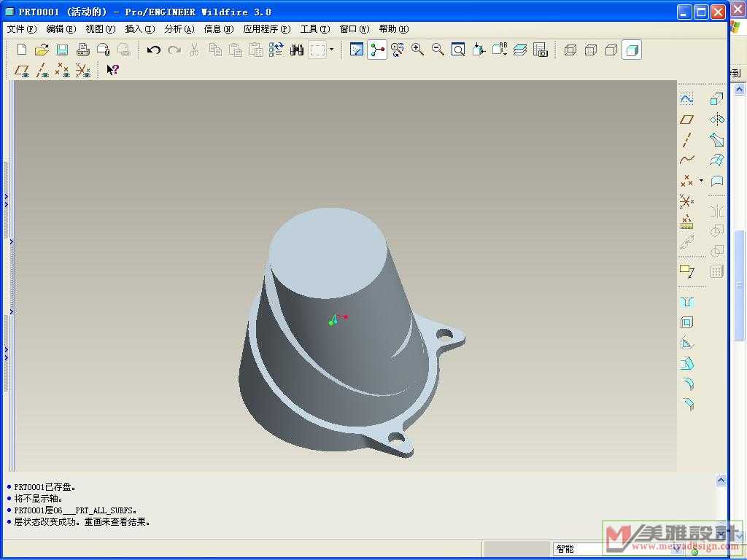This screenshot has height=560, width=747.
Task: Start the Annotation feature tool
Action: click(x=686, y=272)
